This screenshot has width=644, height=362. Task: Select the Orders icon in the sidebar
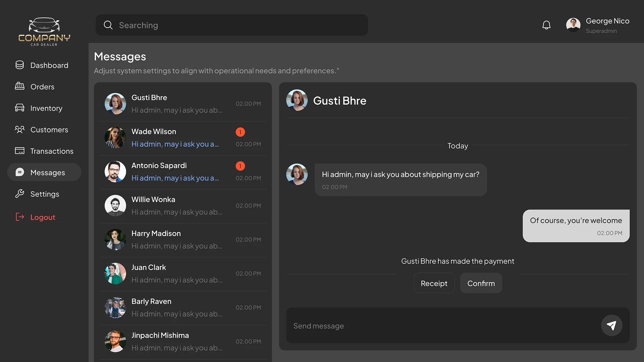click(x=20, y=86)
